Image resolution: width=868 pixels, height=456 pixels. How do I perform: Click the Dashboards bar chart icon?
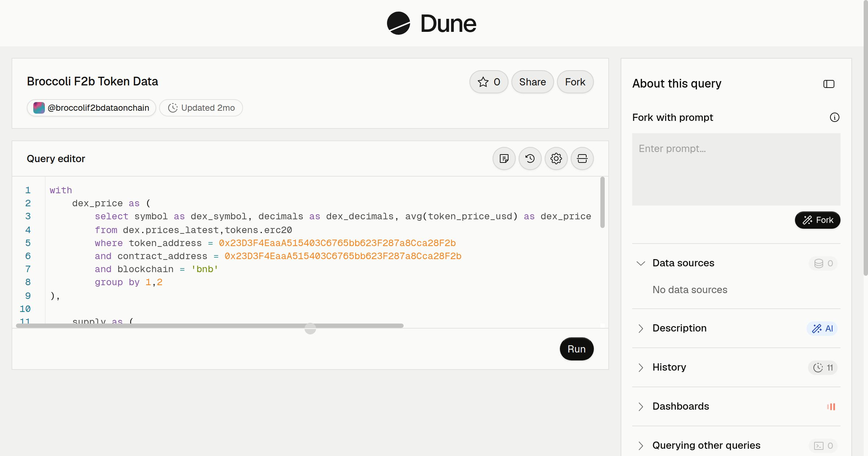pyautogui.click(x=831, y=407)
